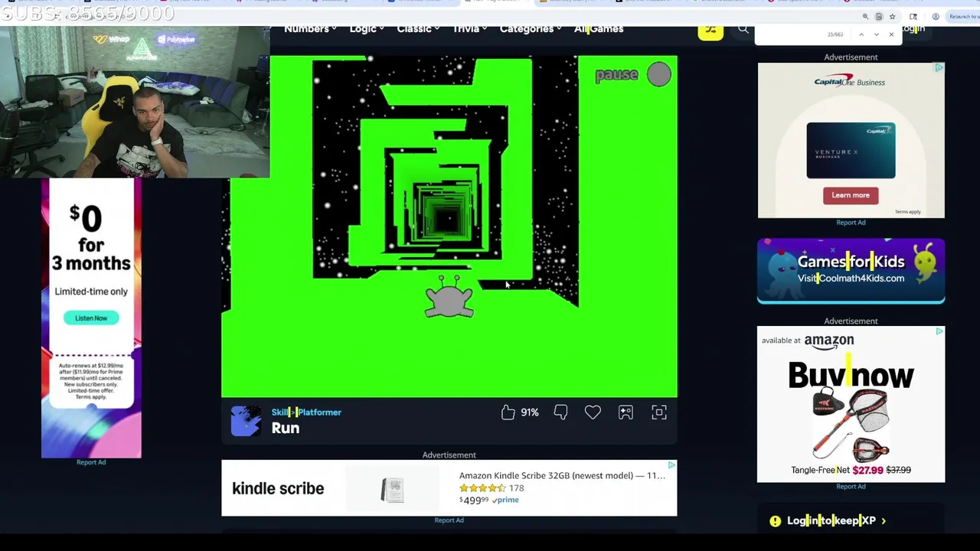Click the Tangle-Free Net $27.99 text
Image resolution: width=980 pixels, height=551 pixels.
tap(837, 470)
